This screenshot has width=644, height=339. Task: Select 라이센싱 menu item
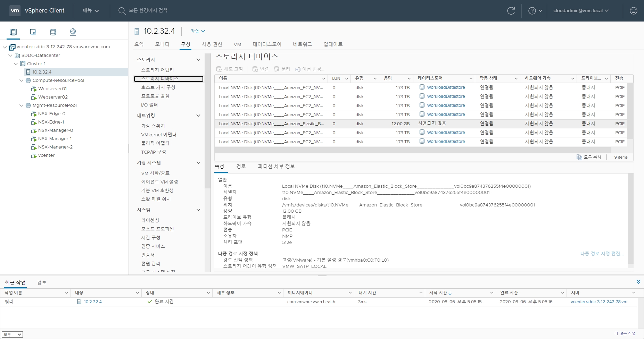click(150, 220)
